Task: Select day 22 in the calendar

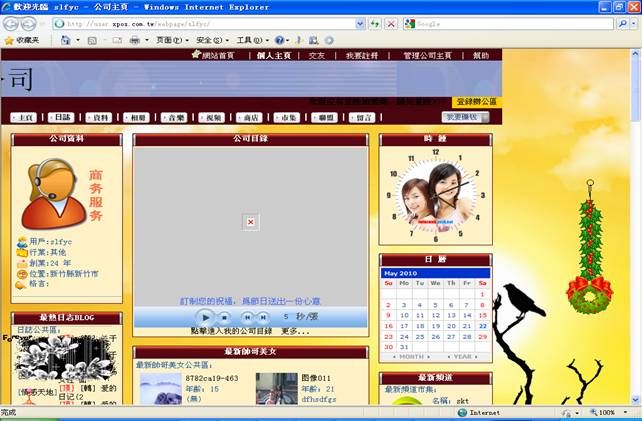Action: point(483,326)
